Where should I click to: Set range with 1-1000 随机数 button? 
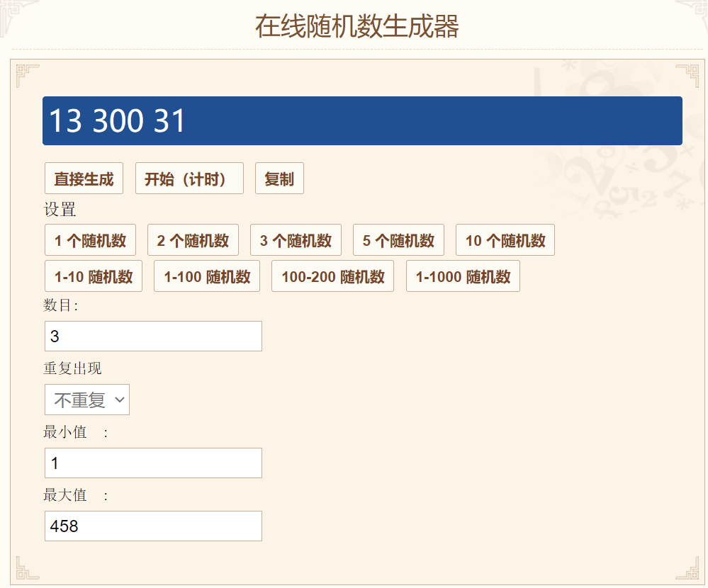[463, 276]
